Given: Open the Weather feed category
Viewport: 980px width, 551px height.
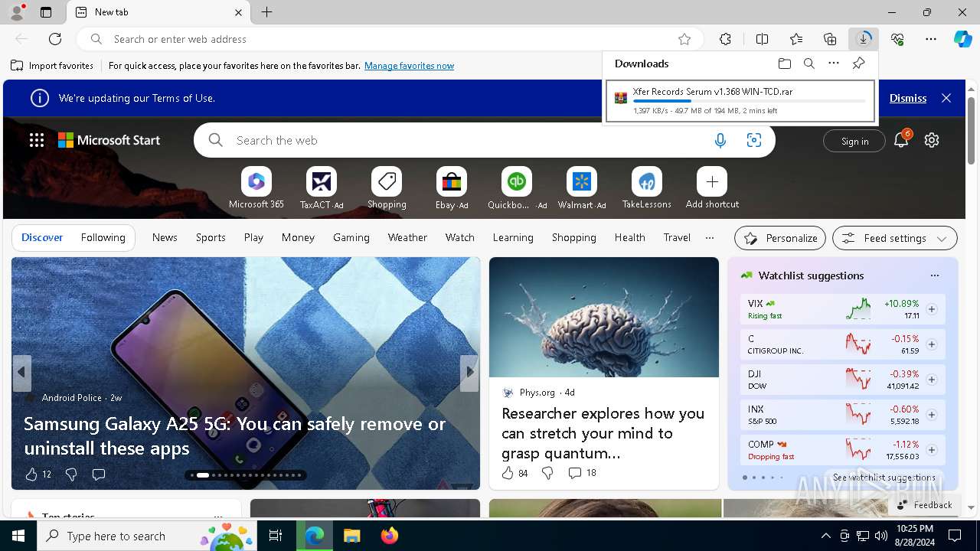Looking at the screenshot, I should 407,237.
